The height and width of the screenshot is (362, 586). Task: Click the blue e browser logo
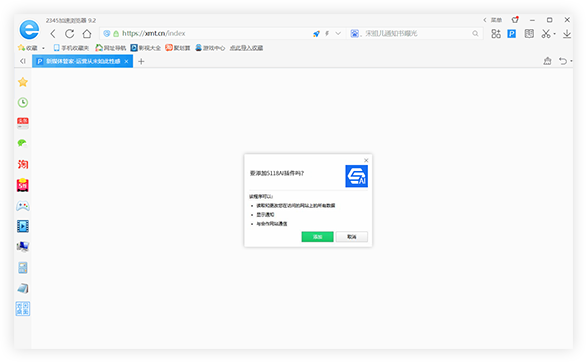(x=29, y=30)
